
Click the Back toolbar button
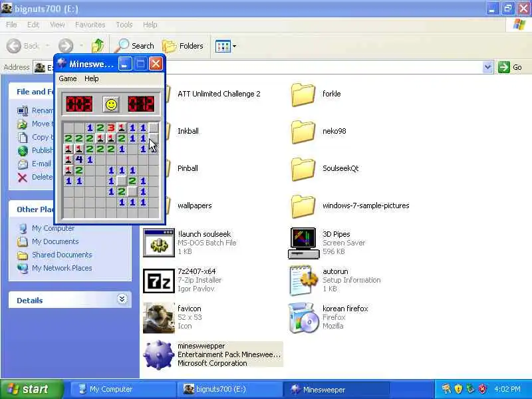coord(23,46)
